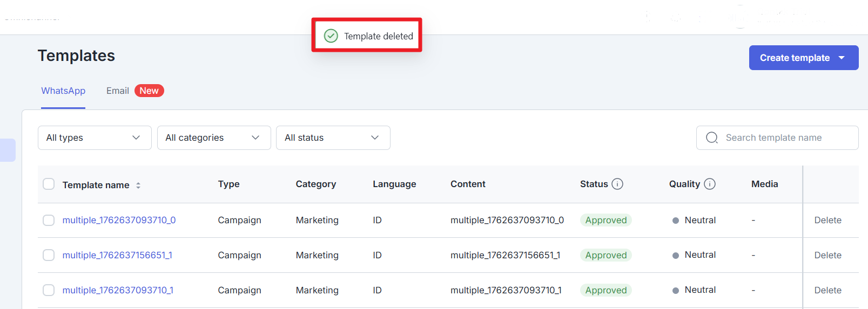
Task: Click the Quality column info icon
Action: click(x=710, y=184)
